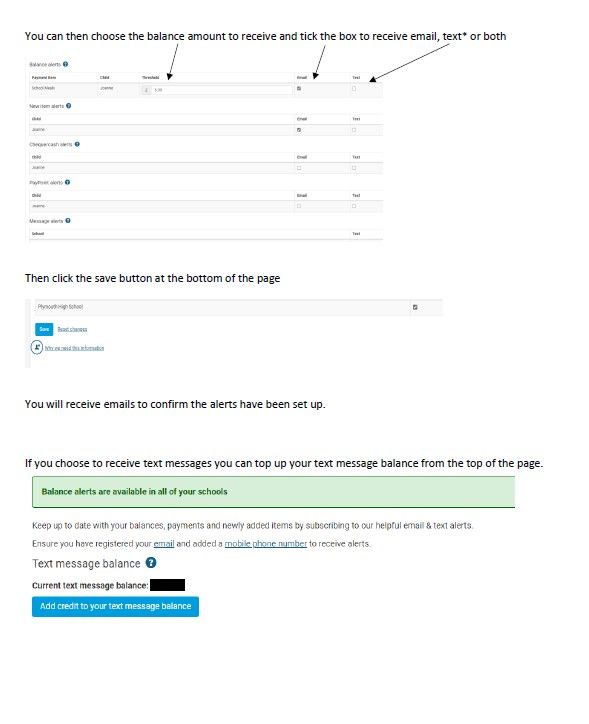The height and width of the screenshot is (724, 589).
Task: Enable PayPoint alerts Text checkbox
Action: [354, 206]
